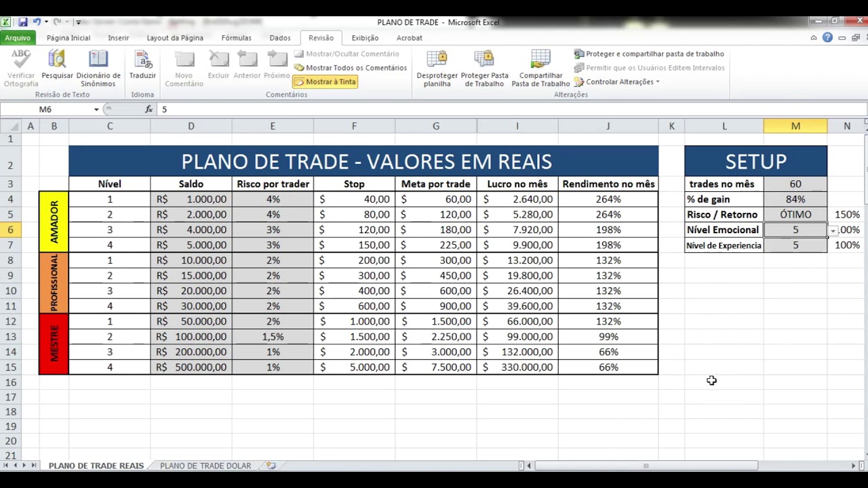The width and height of the screenshot is (868, 488).
Task: Click horizontal scrollbar right arrow
Action: [854, 466]
